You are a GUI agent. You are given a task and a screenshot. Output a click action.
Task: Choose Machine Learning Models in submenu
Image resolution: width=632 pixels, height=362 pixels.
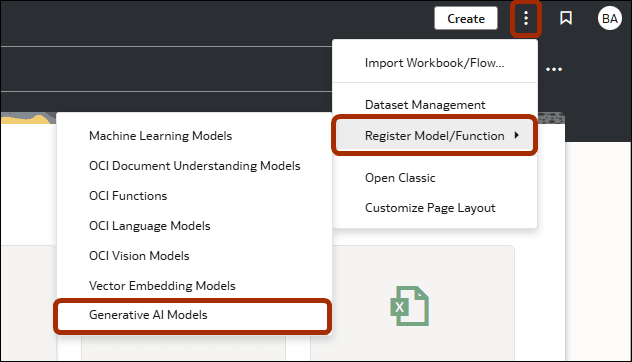pyautogui.click(x=194, y=136)
